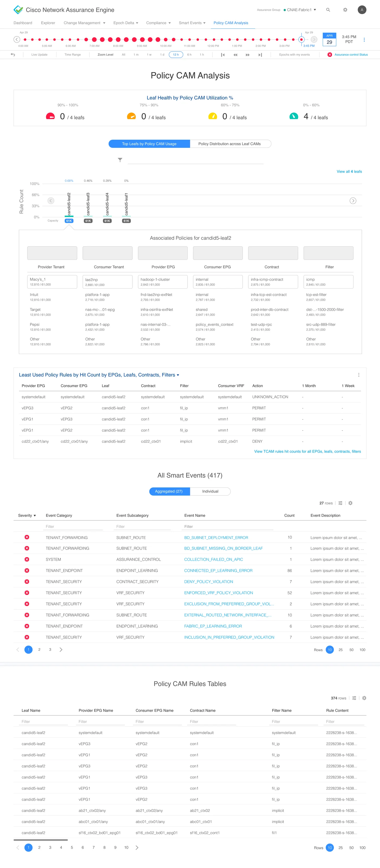Open the Smart Events table settings gear
The width and height of the screenshot is (380, 868).
click(x=350, y=503)
